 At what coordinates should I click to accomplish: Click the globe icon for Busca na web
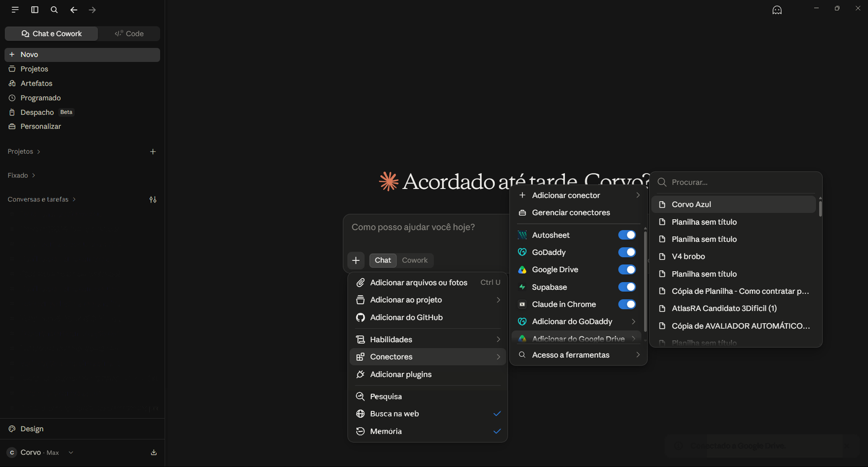(360, 414)
